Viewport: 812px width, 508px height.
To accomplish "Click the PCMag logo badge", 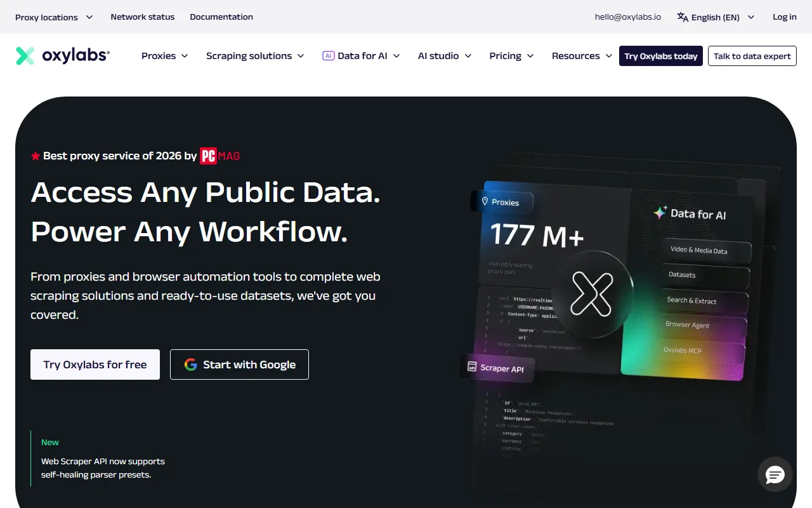I will pyautogui.click(x=219, y=155).
